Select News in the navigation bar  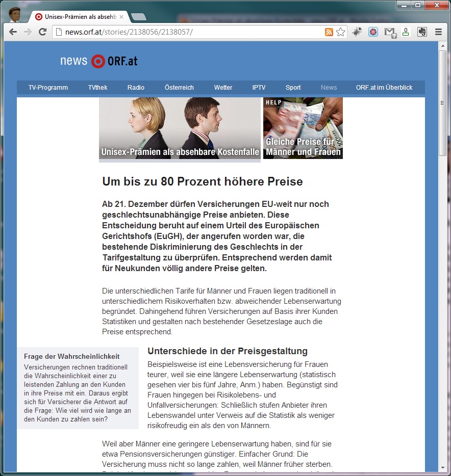[329, 88]
